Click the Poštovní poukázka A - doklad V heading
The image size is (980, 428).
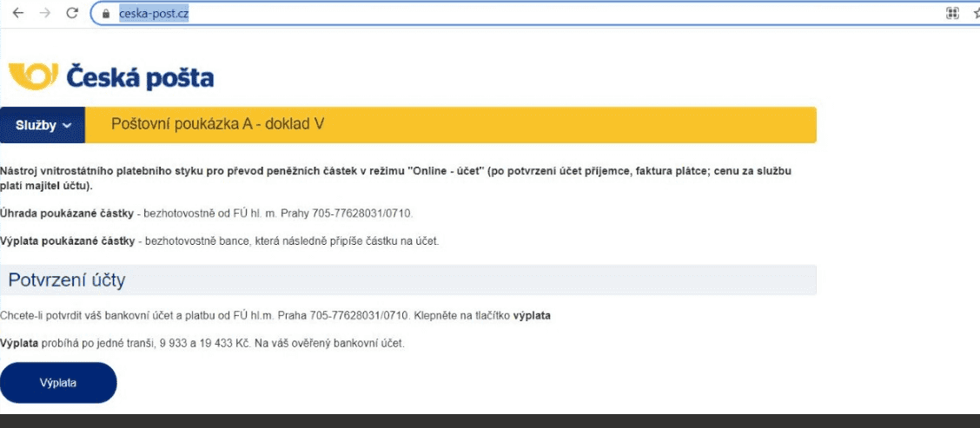217,124
